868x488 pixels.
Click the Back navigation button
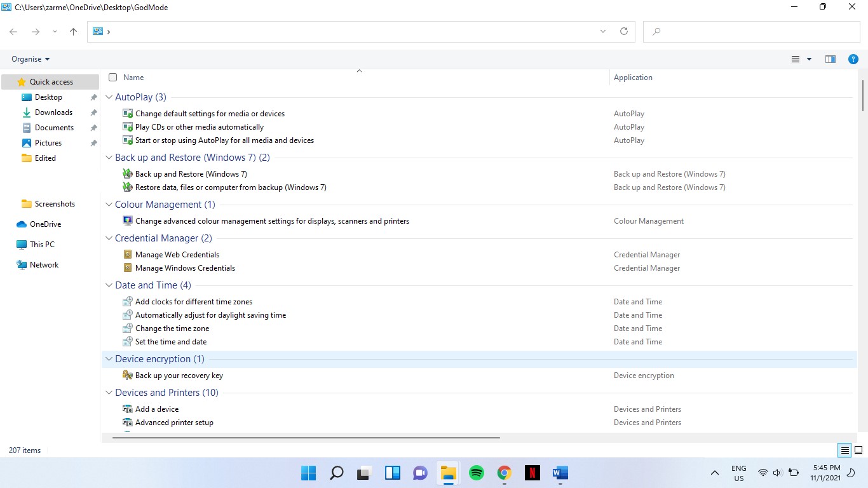(13, 31)
